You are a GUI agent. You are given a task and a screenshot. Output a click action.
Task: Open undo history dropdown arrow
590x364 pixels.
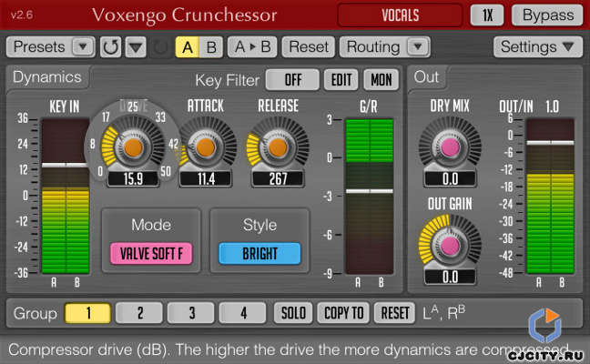point(136,47)
